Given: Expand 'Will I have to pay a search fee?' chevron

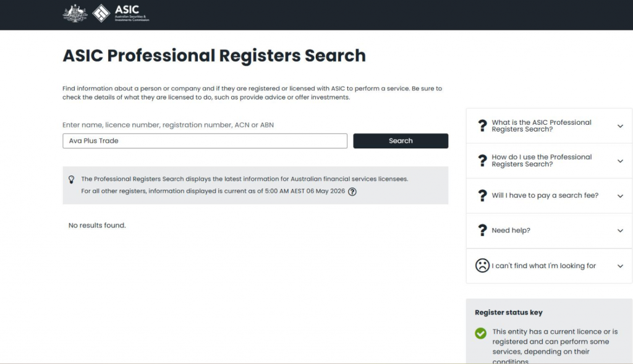Looking at the screenshot, I should (620, 196).
